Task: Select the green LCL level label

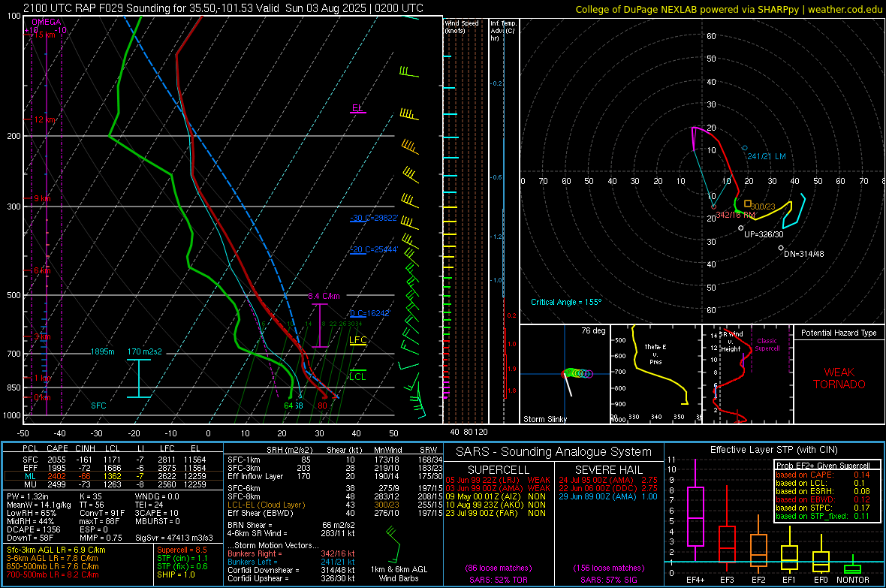Action: pyautogui.click(x=357, y=376)
